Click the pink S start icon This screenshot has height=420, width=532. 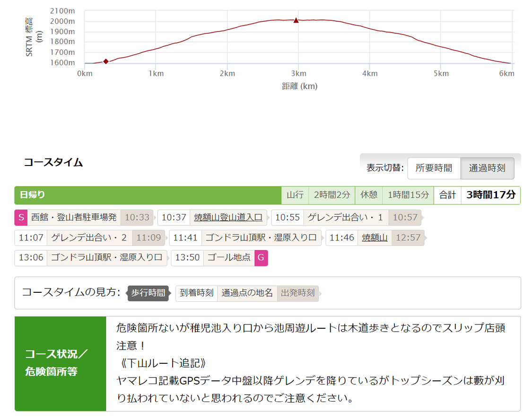pos(21,218)
